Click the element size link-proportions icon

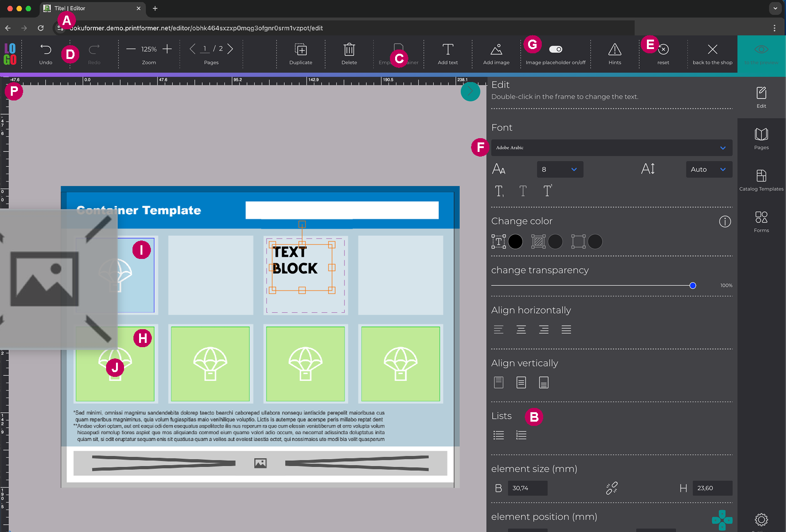click(x=612, y=488)
